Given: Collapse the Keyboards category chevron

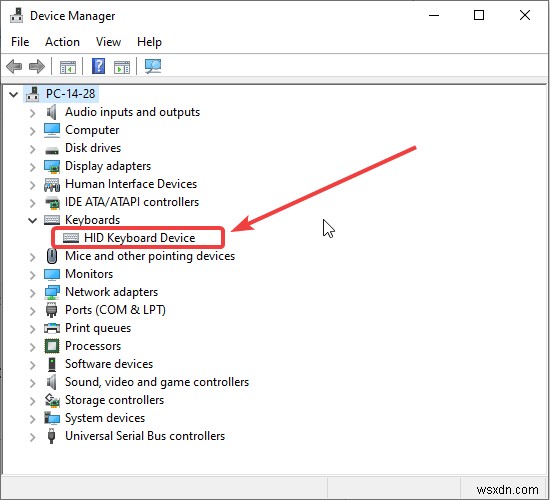Looking at the screenshot, I should click(x=33, y=220).
